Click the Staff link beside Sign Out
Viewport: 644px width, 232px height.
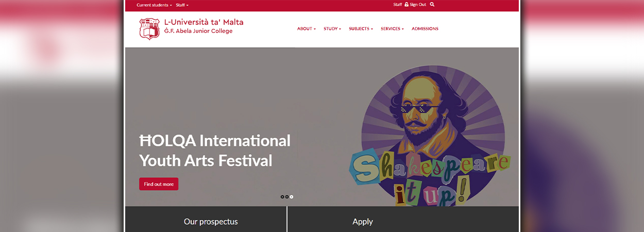click(x=397, y=5)
